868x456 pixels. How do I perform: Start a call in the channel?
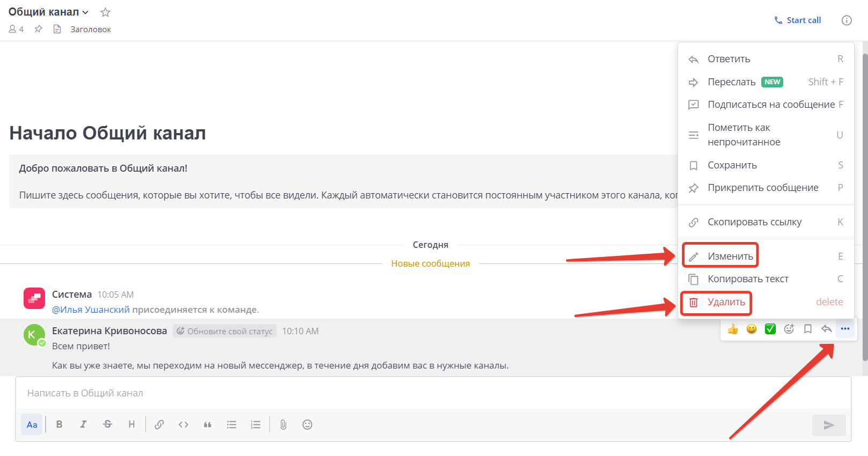(x=797, y=20)
